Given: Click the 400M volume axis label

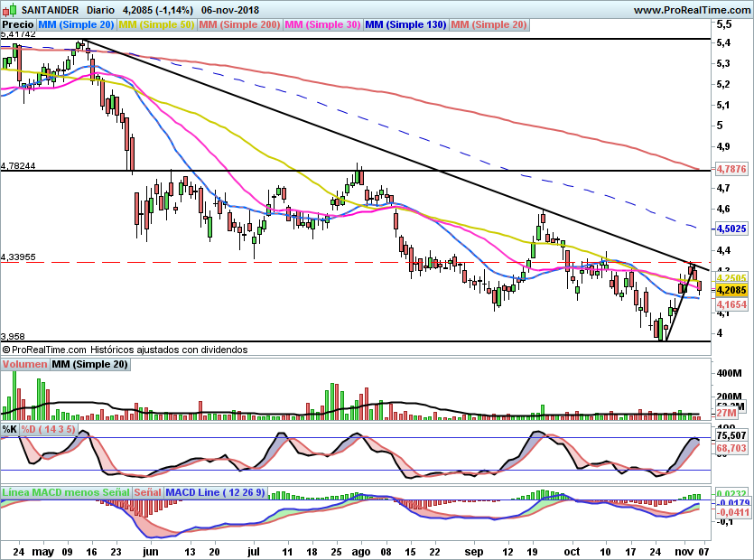Looking at the screenshot, I should pyautogui.click(x=729, y=373).
